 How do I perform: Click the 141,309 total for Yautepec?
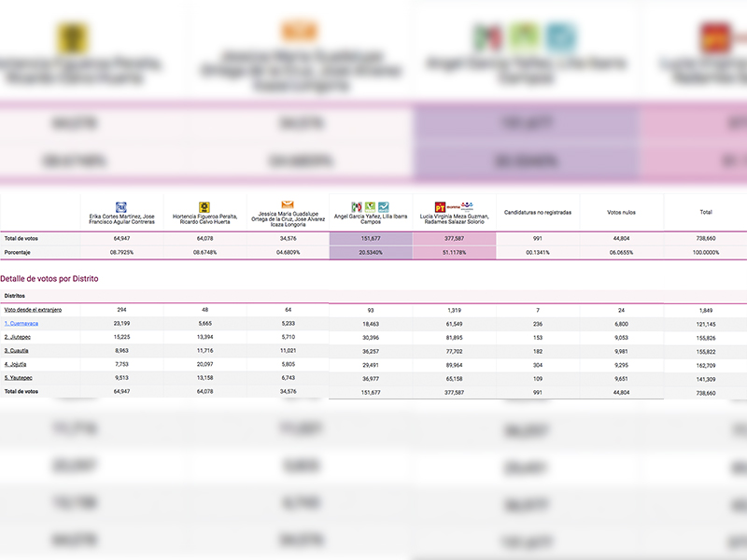pos(706,380)
